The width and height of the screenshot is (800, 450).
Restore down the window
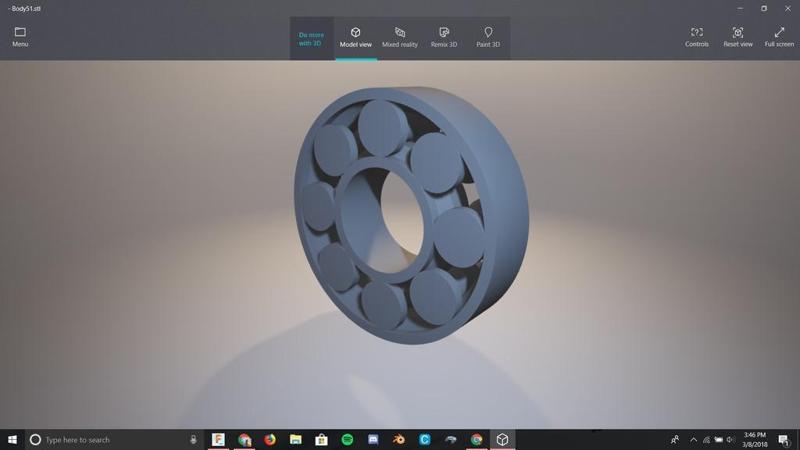pos(764,8)
